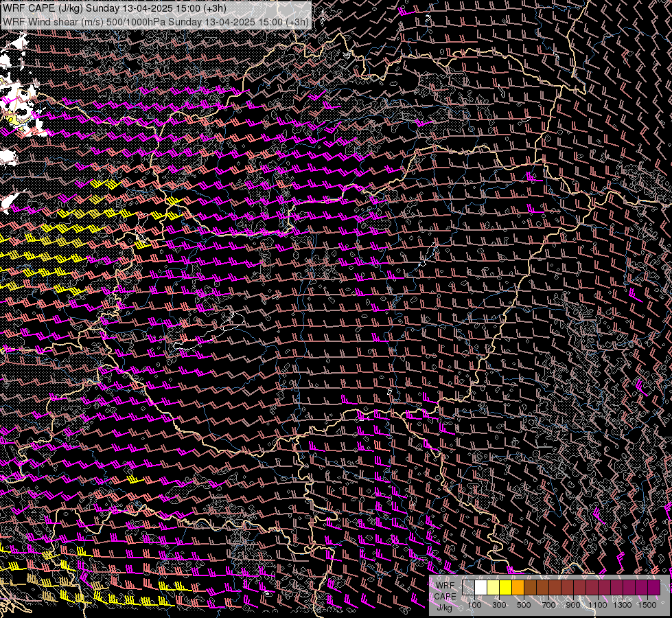The image size is (672, 618).
Task: Click the legend value 300
Action: click(x=499, y=605)
